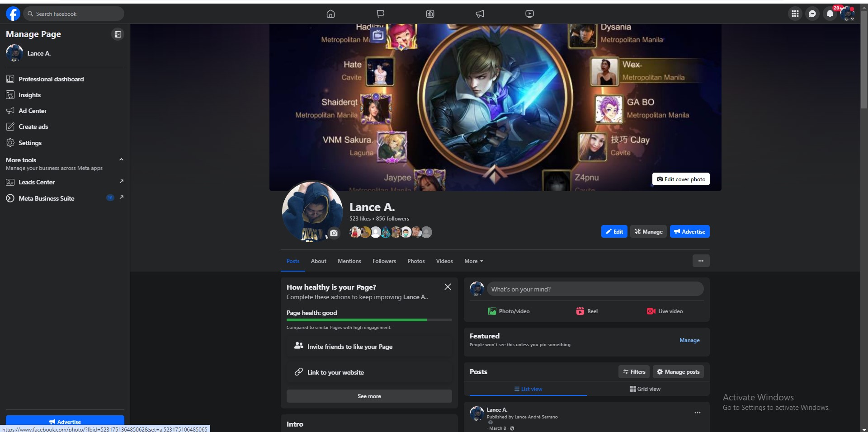Click the Edit page button

click(x=614, y=231)
